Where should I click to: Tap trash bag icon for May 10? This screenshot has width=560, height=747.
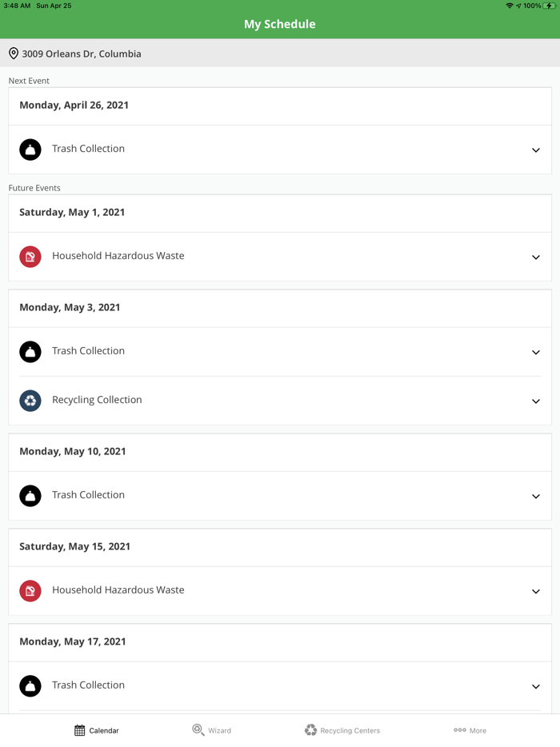[x=30, y=496]
